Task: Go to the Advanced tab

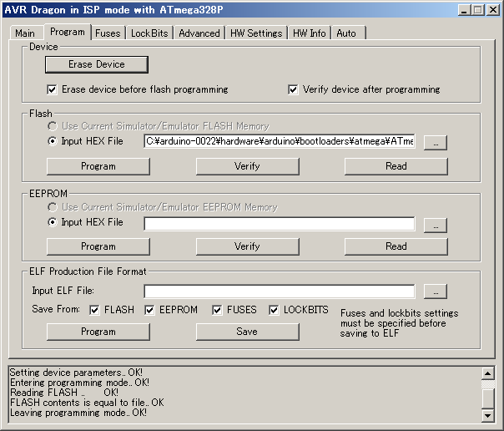Action: pyautogui.click(x=199, y=33)
